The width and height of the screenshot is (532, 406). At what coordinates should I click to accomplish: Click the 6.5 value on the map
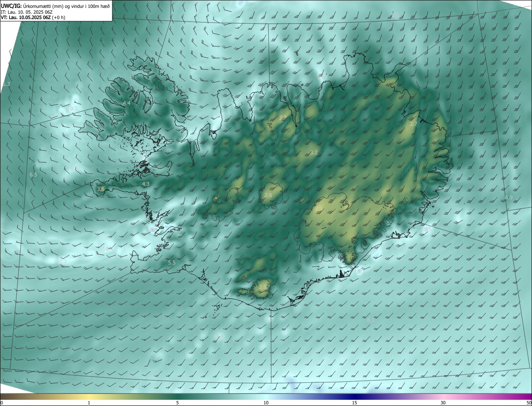click(33, 175)
